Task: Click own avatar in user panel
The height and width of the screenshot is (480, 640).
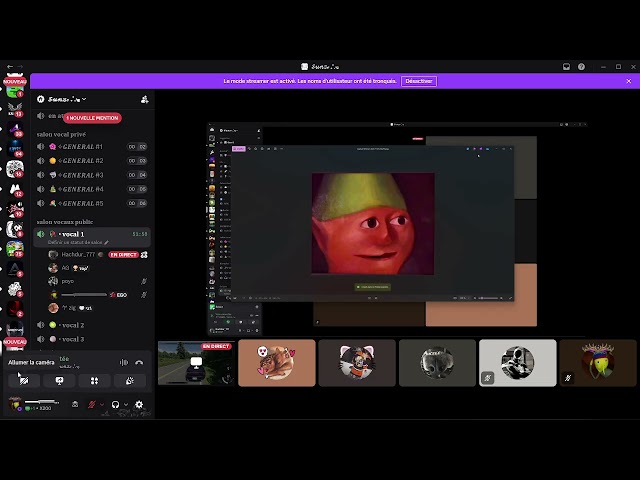Action: (x=15, y=404)
